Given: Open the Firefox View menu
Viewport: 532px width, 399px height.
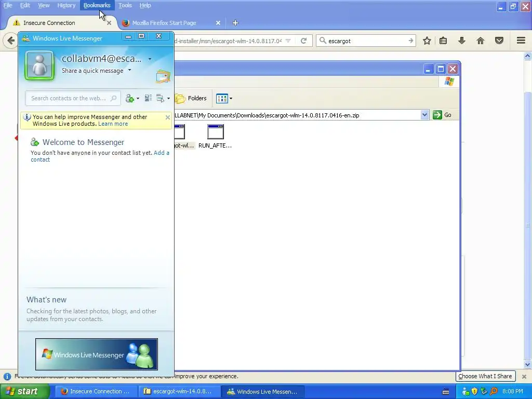Looking at the screenshot, I should [44, 5].
